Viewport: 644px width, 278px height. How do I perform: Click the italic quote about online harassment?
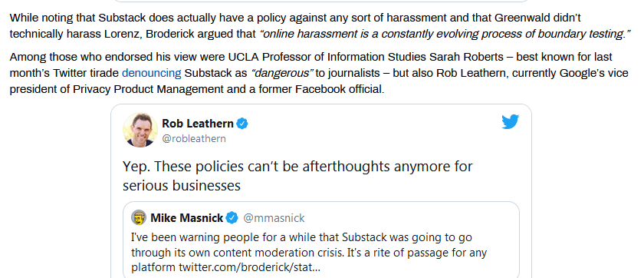445,34
